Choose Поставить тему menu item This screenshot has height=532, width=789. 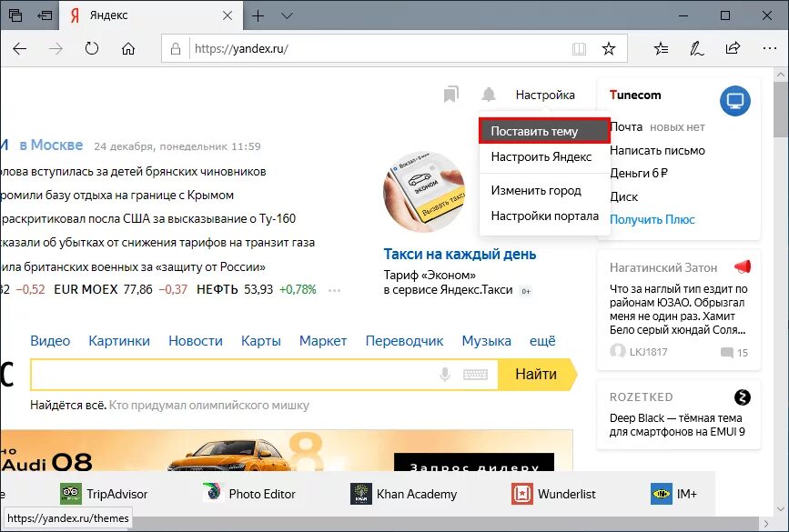[x=544, y=131]
